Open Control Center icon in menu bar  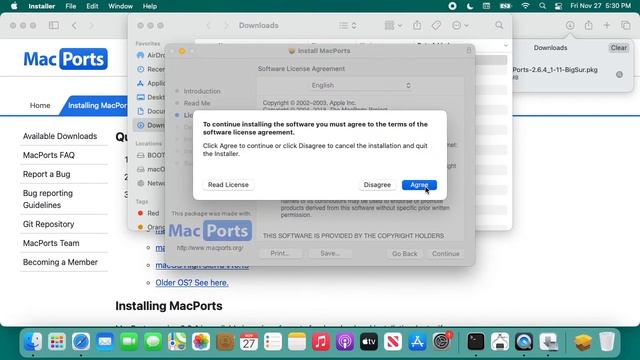(558, 6)
